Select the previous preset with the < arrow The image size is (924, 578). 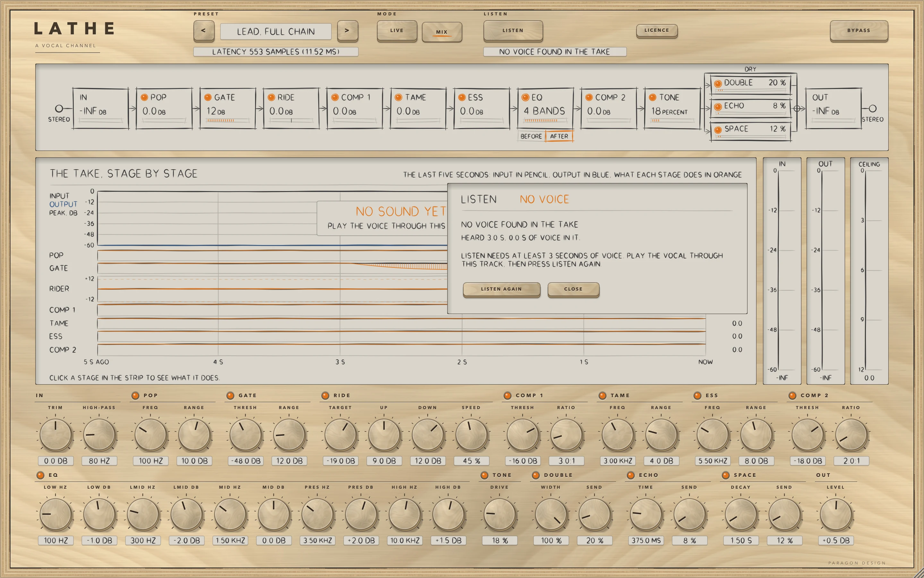tap(203, 31)
